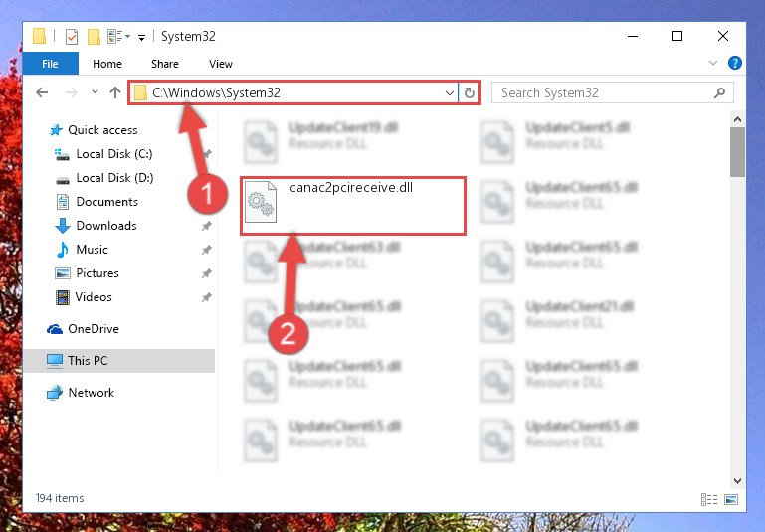Screen dimensions: 765x532
Task: Click the pin icon beside Downloads
Action: tap(206, 226)
